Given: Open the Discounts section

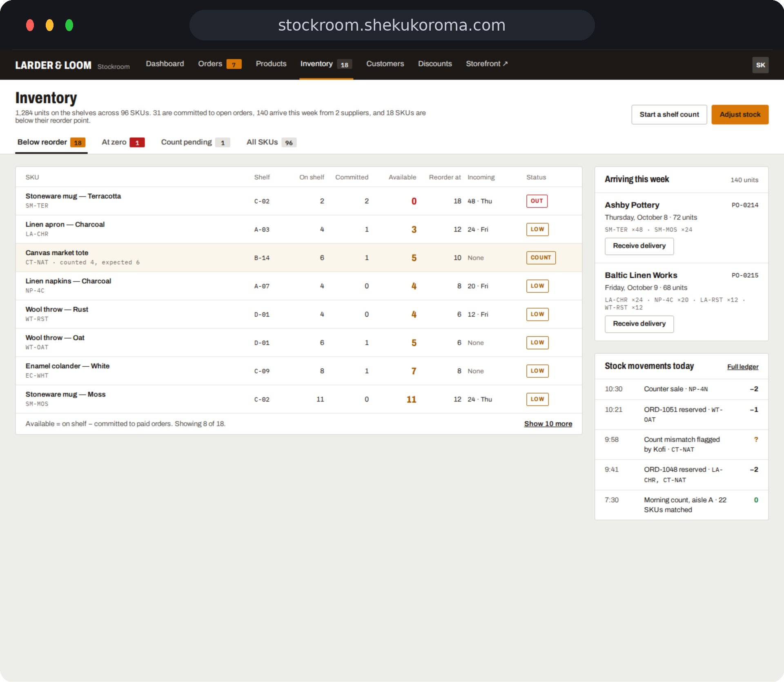Looking at the screenshot, I should 435,64.
